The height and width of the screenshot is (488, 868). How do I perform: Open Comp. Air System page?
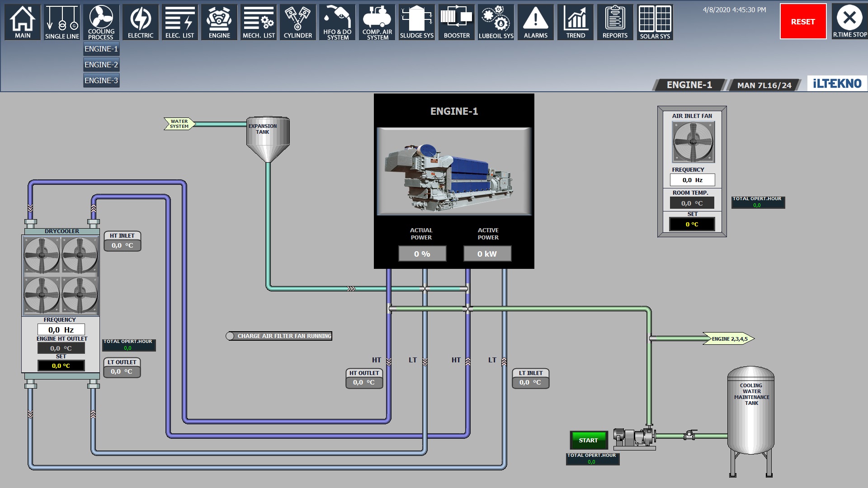coord(377,22)
